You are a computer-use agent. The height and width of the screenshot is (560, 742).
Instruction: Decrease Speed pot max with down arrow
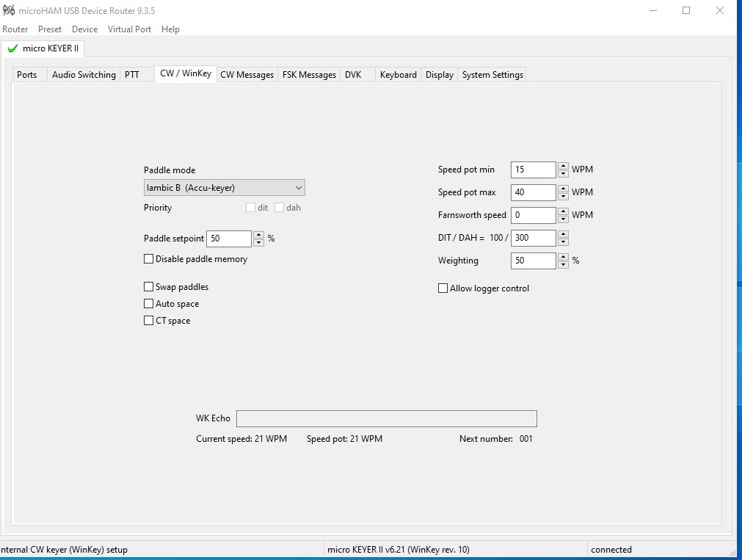coord(563,197)
